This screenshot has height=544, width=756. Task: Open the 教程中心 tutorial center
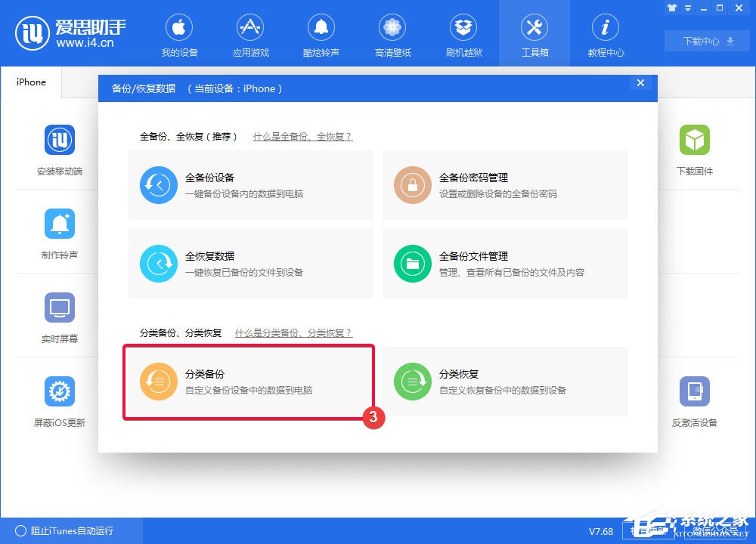[605, 33]
